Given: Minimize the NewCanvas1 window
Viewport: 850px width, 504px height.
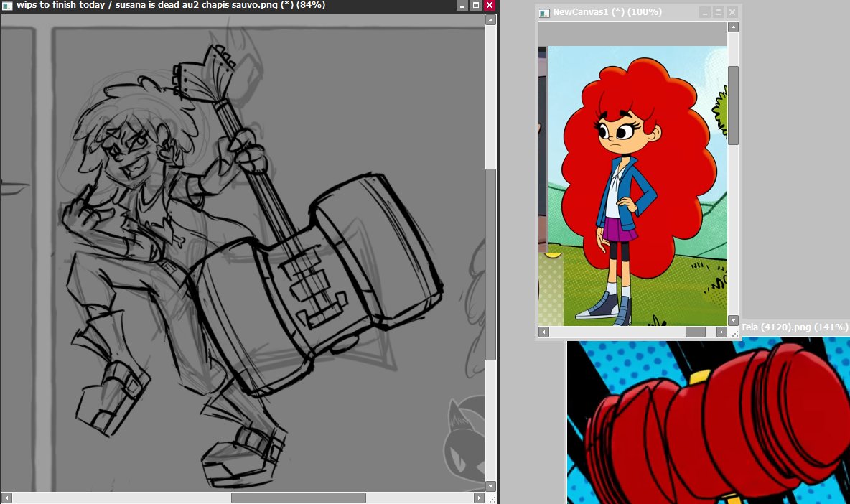Looking at the screenshot, I should (705, 12).
